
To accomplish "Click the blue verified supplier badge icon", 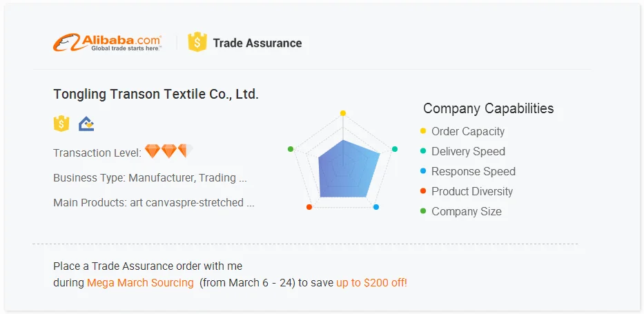I will coord(86,124).
